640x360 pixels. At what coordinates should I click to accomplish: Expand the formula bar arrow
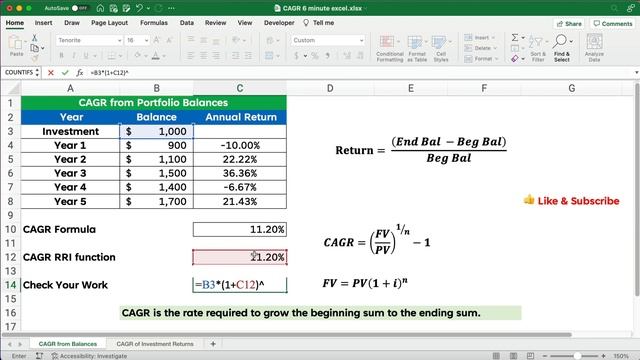coord(636,73)
